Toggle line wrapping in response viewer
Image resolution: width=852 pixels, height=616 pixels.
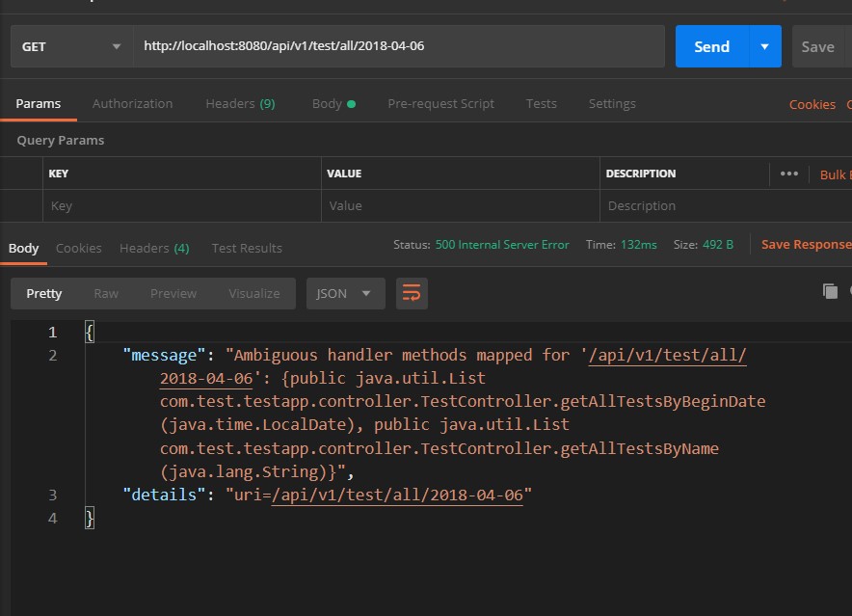tap(412, 293)
